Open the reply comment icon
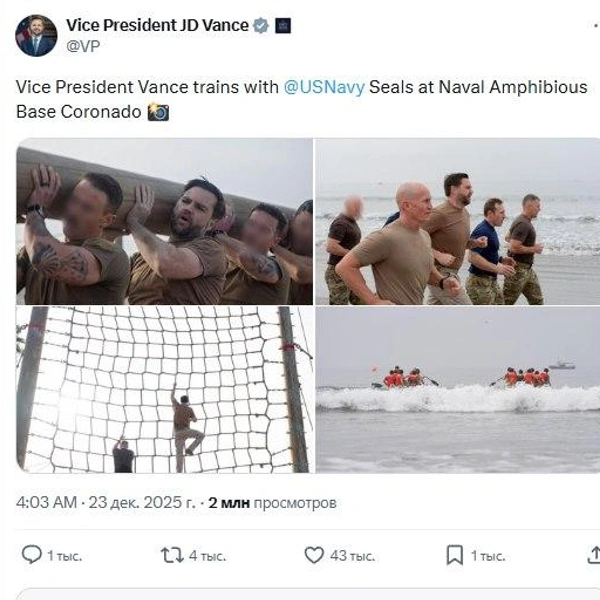 pyautogui.click(x=31, y=554)
